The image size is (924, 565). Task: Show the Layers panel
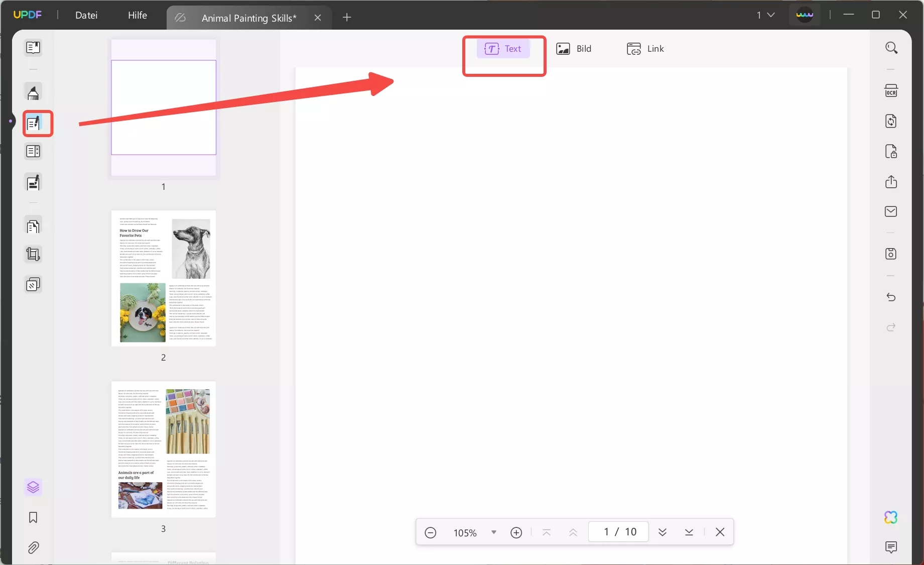33,487
